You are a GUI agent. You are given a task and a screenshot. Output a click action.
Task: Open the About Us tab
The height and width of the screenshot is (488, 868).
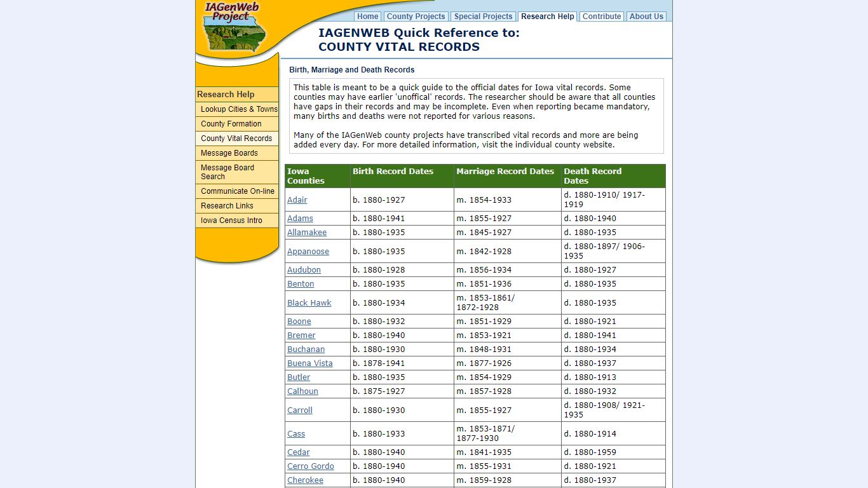(646, 17)
